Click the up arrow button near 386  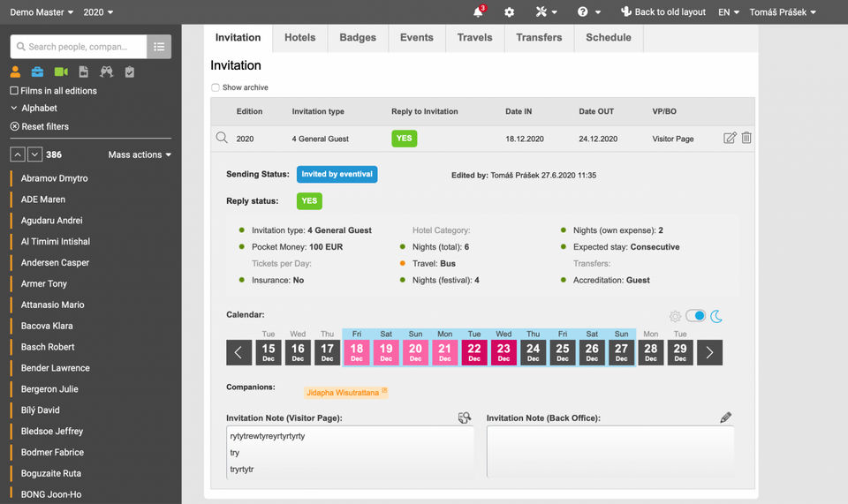[x=18, y=154]
